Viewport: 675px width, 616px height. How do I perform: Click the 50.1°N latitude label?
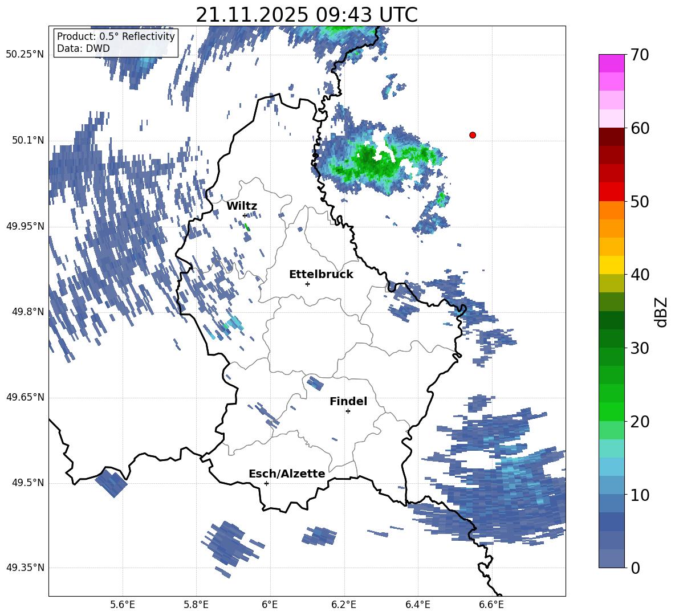click(x=28, y=140)
